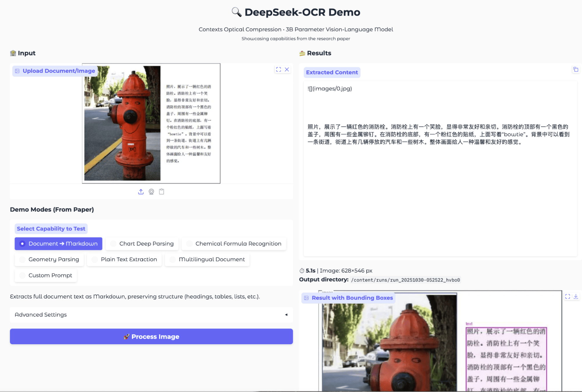Viewport: 582px width, 392px height.
Task: Choose the Multilingual Document option
Action: [x=207, y=259]
